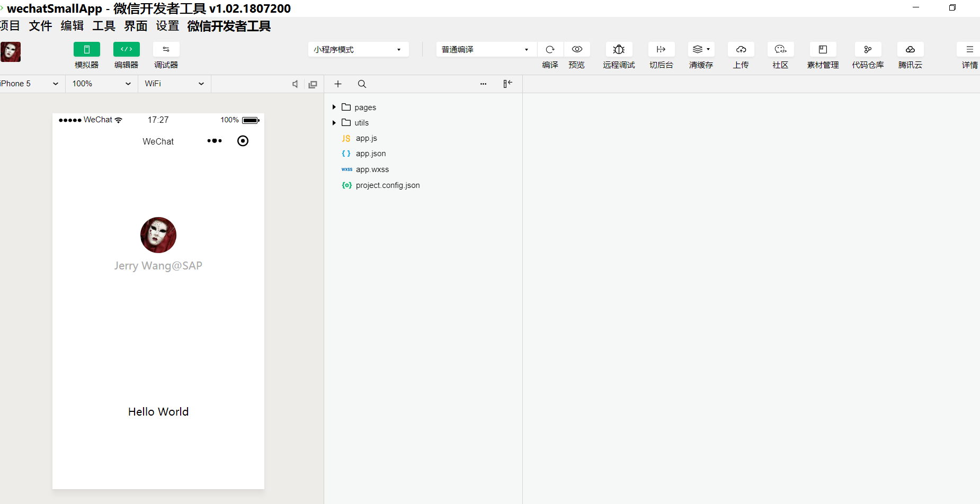Open the 编辑 menu
The image size is (980, 504).
(72, 26)
